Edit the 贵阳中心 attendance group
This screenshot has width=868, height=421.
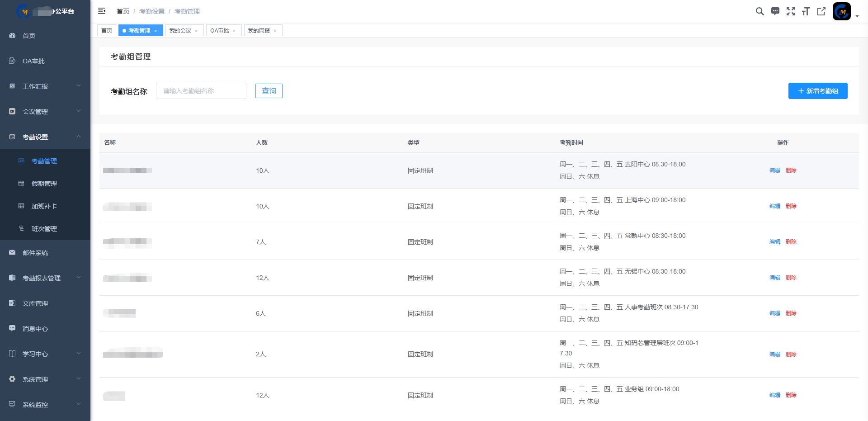tap(775, 170)
